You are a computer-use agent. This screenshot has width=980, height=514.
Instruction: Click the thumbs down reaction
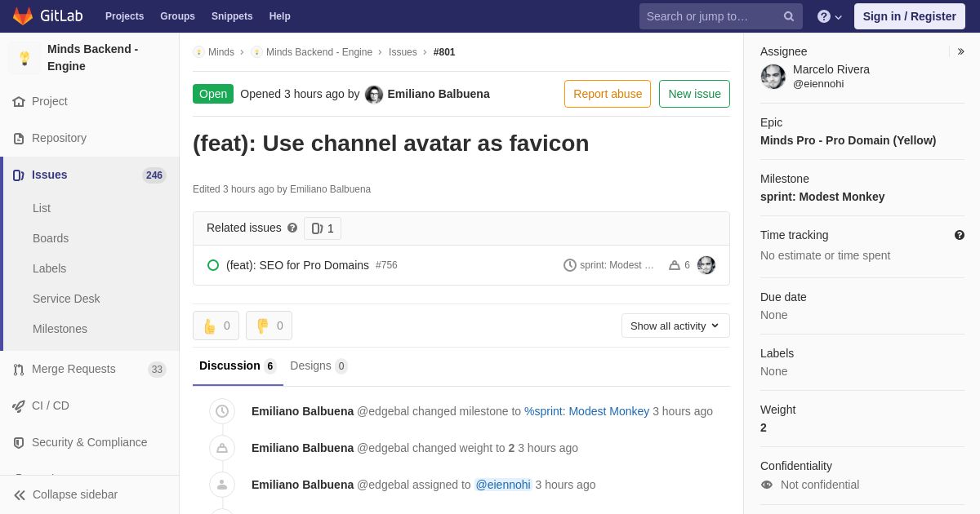click(269, 326)
